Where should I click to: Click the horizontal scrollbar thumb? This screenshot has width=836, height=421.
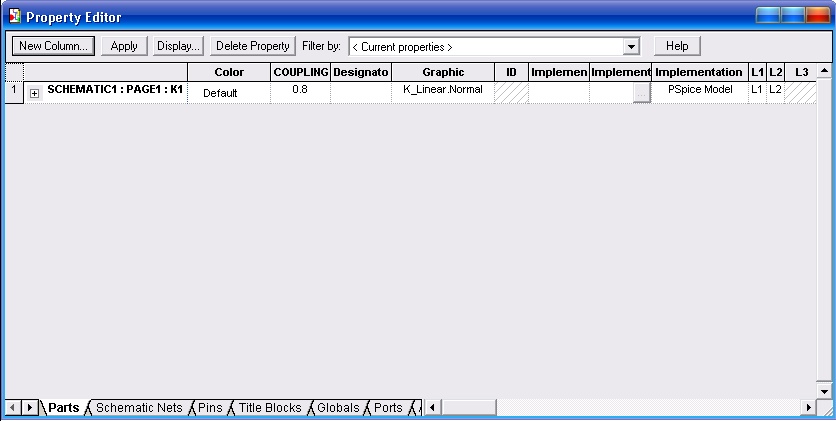click(x=468, y=408)
